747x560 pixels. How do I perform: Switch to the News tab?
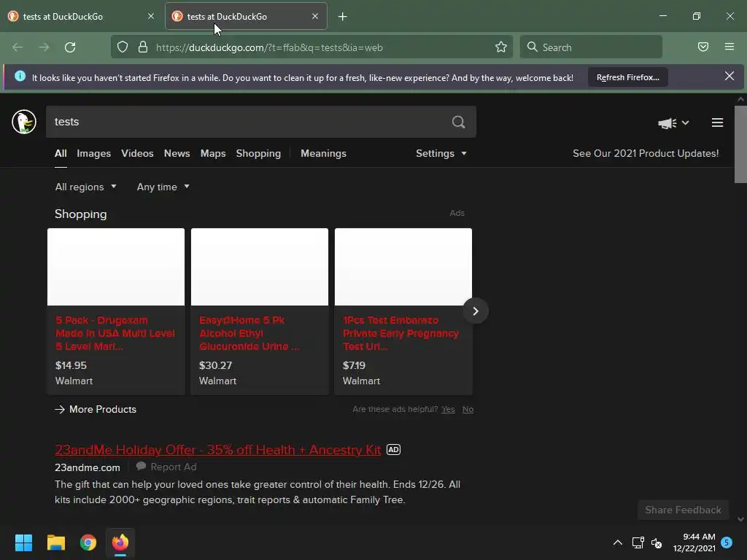pyautogui.click(x=177, y=153)
